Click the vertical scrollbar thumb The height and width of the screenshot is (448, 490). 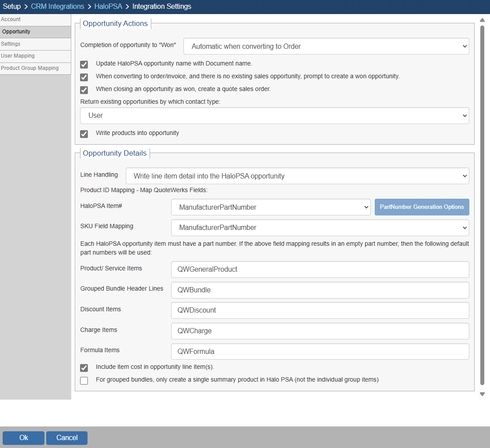click(482, 204)
